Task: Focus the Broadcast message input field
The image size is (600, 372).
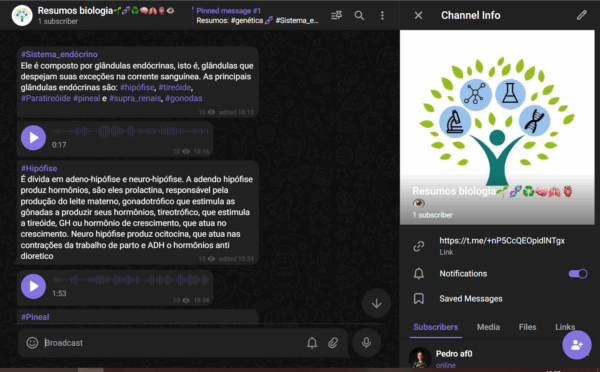Action: click(172, 343)
